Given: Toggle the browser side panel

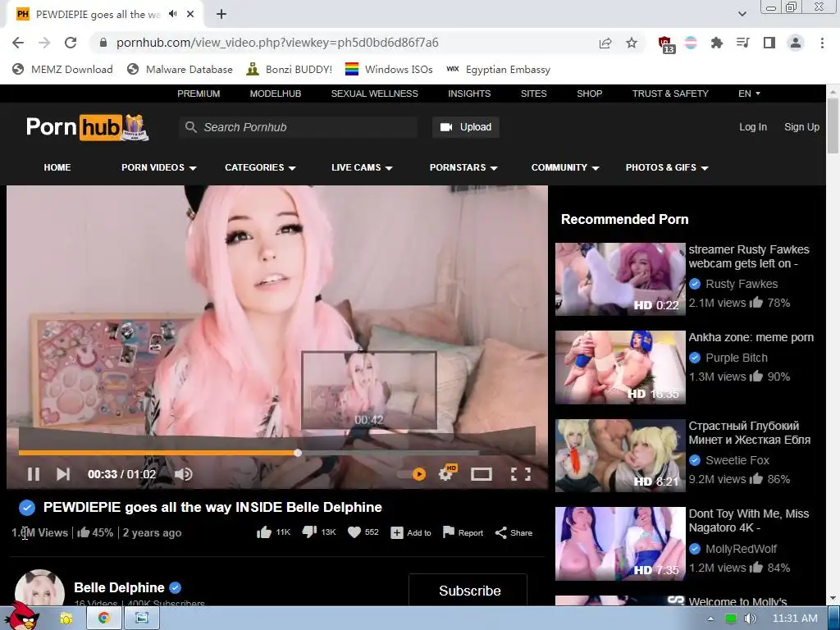Looking at the screenshot, I should [x=769, y=43].
